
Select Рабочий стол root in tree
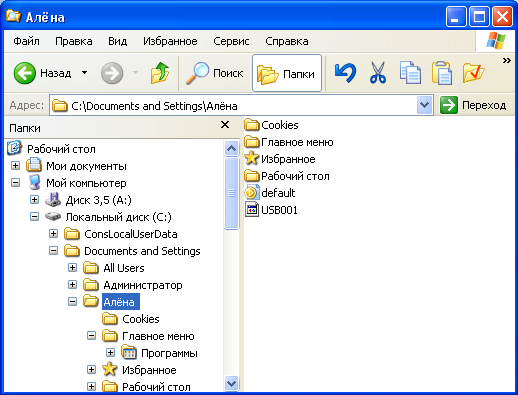pyautogui.click(x=61, y=149)
